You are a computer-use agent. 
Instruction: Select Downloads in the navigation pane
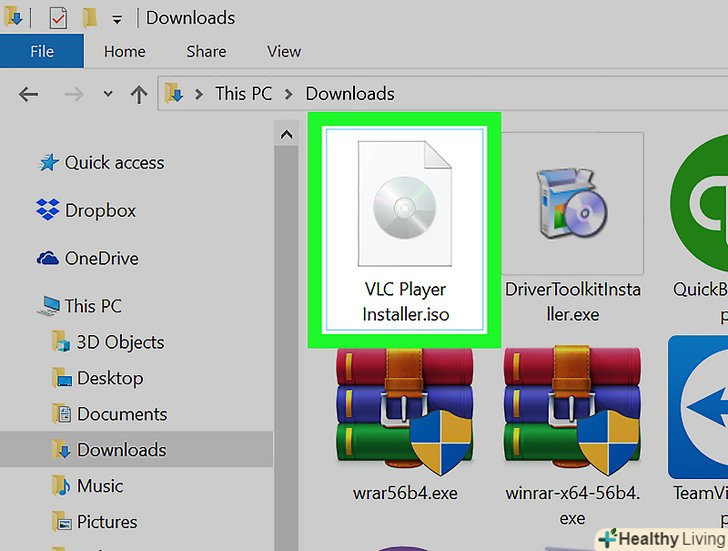point(122,450)
